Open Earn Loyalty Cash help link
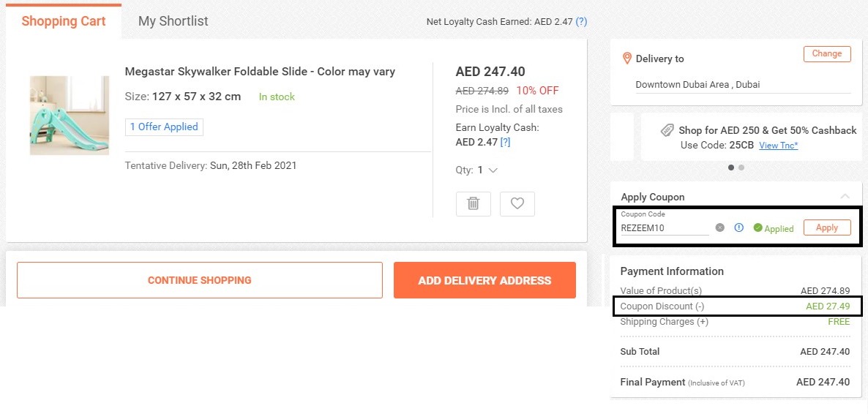 [x=505, y=142]
